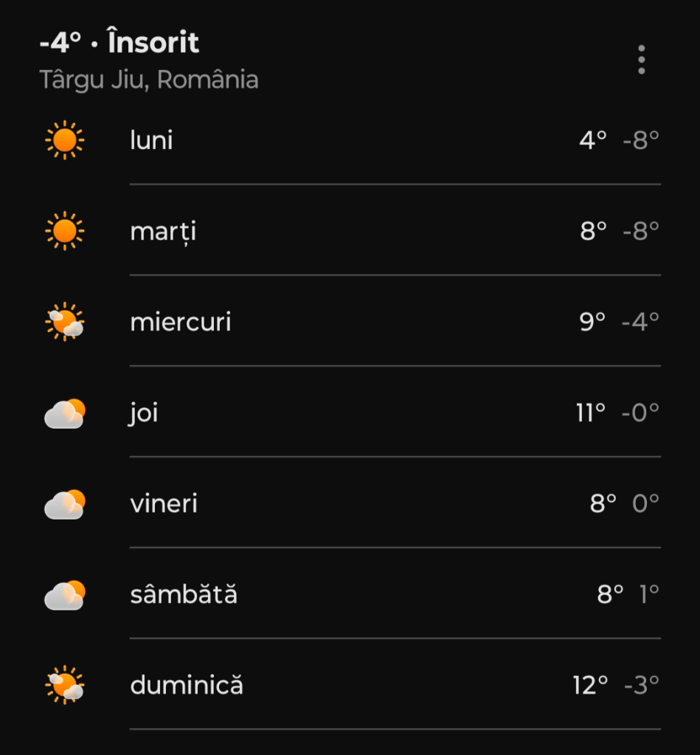Tap the duminică day label
The height and width of the screenshot is (755, 700).
click(x=187, y=686)
